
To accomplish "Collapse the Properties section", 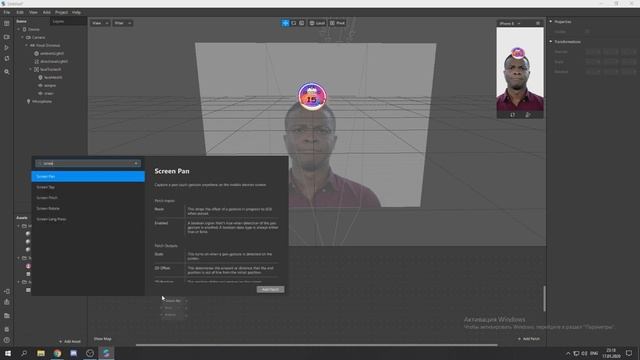I will point(551,21).
